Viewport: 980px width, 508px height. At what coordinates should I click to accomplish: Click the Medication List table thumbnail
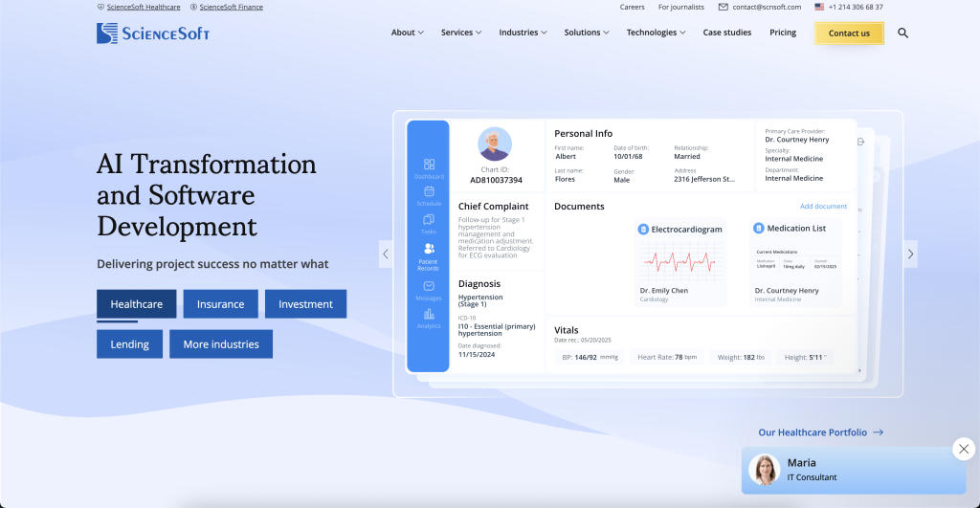[x=796, y=260]
